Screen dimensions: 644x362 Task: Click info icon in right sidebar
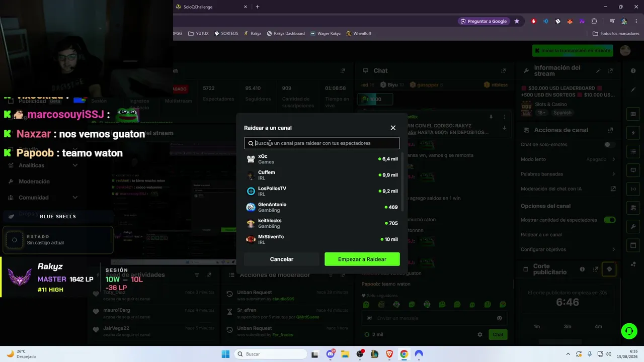633,71
